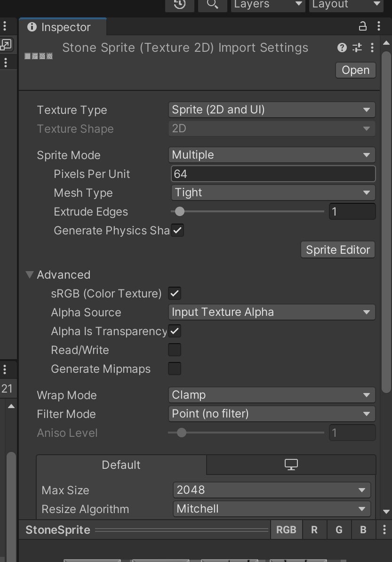This screenshot has height=562, width=392.
Task: Click the left panel scroll up arrow
Action: pyautogui.click(x=11, y=406)
